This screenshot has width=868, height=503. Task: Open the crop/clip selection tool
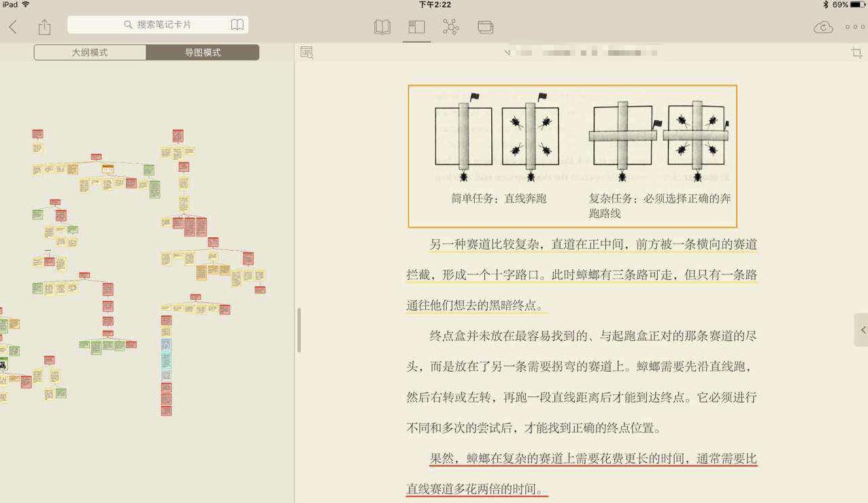point(856,52)
